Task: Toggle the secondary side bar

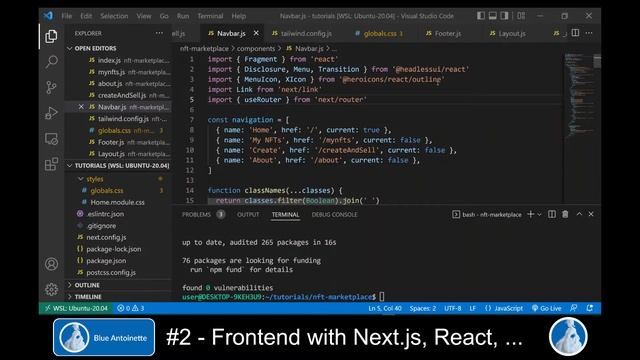Action: tap(504, 16)
